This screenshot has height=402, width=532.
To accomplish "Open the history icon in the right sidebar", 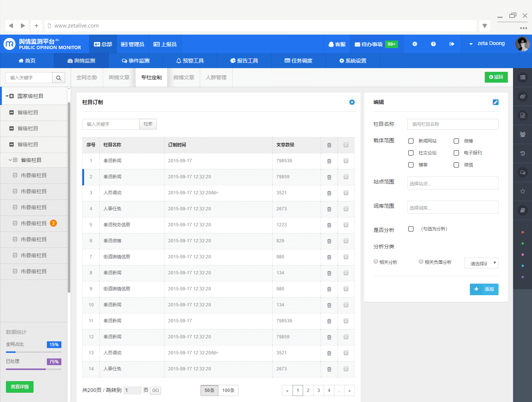I will tap(523, 153).
